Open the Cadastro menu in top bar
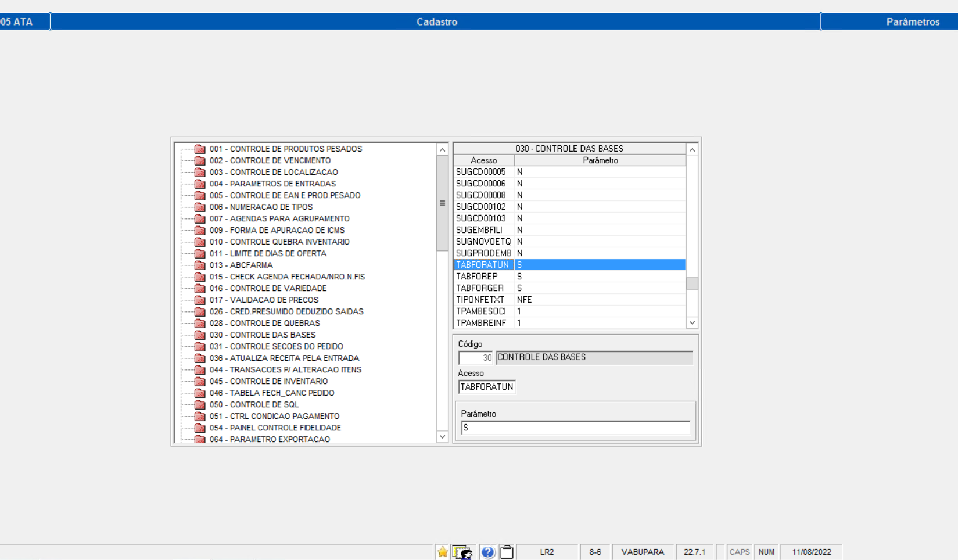This screenshot has height=560, width=958. 436,21
